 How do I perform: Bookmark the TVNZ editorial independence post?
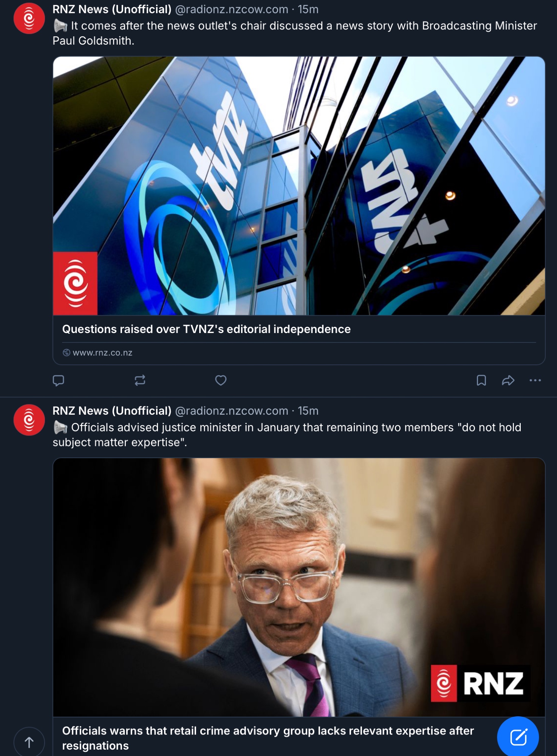coord(481,380)
